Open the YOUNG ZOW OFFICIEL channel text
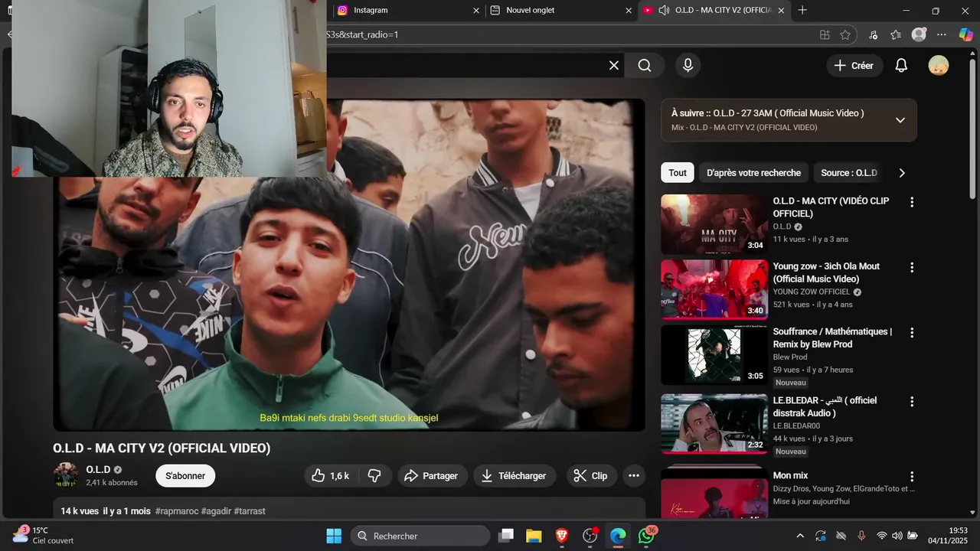The width and height of the screenshot is (980, 551). (812, 292)
